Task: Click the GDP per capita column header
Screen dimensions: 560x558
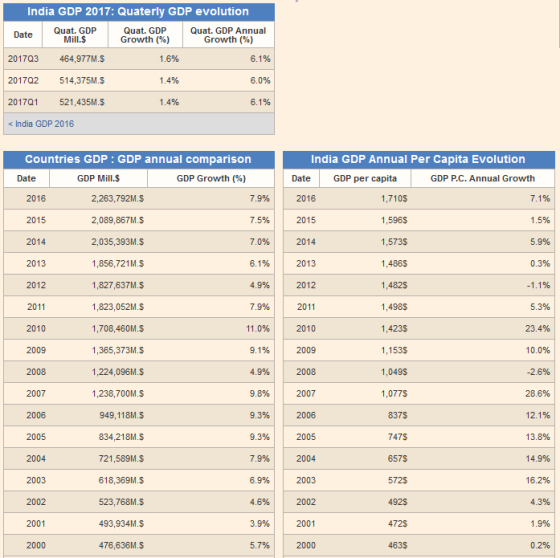Action: [365, 178]
